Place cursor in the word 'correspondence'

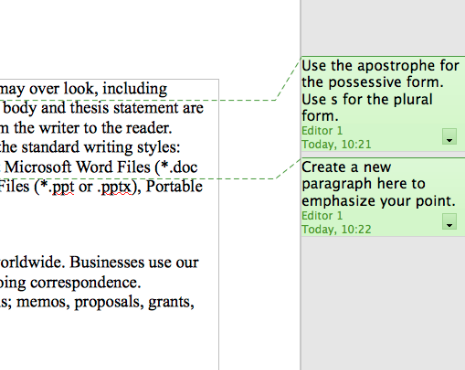[86, 283]
